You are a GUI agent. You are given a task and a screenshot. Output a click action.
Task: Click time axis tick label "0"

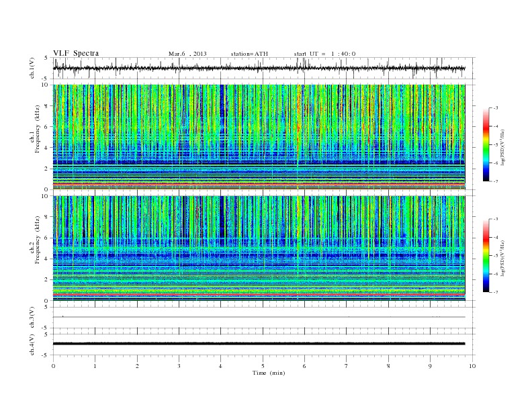[53, 366]
